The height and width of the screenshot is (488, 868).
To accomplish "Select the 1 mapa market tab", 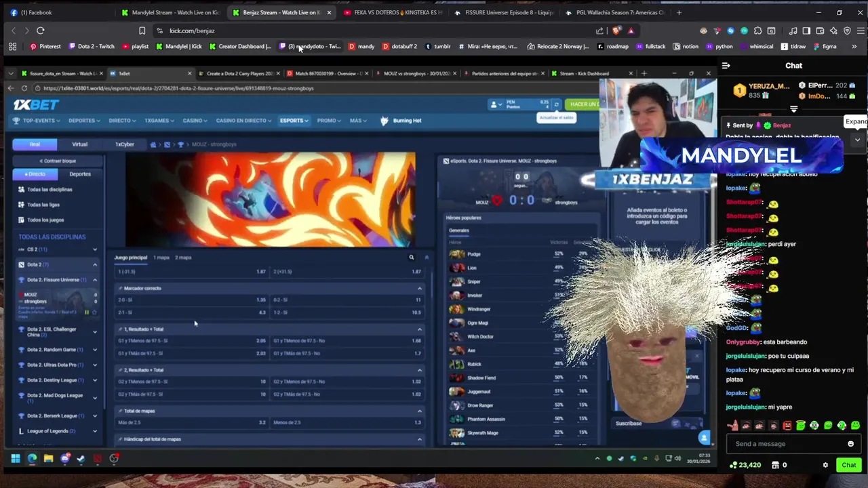I will pyautogui.click(x=161, y=258).
